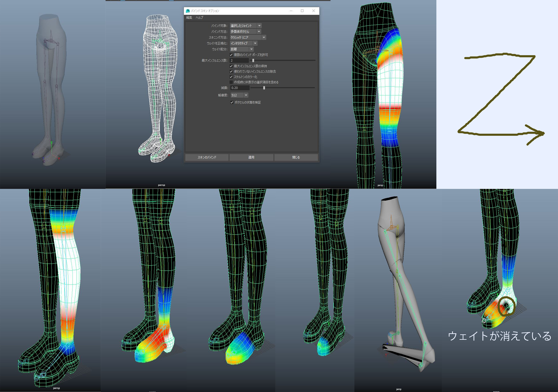Screen dimensions: 558x392
Task: Click the 減衰 value field showing 0.20
Action: 240,88
